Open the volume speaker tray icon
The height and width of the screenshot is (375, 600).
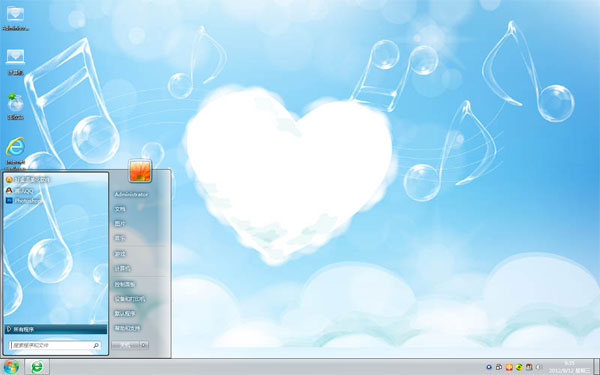(539, 367)
